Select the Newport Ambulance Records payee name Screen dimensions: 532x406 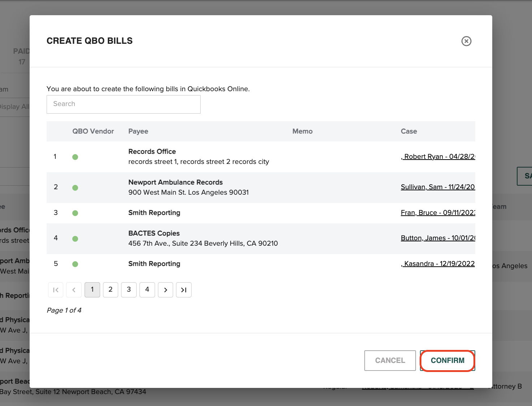tap(175, 182)
